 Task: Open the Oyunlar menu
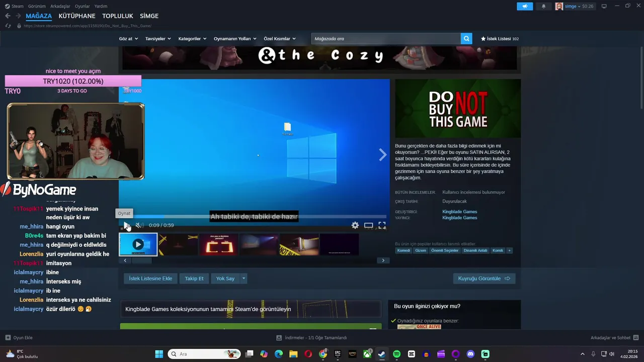pos(83,6)
